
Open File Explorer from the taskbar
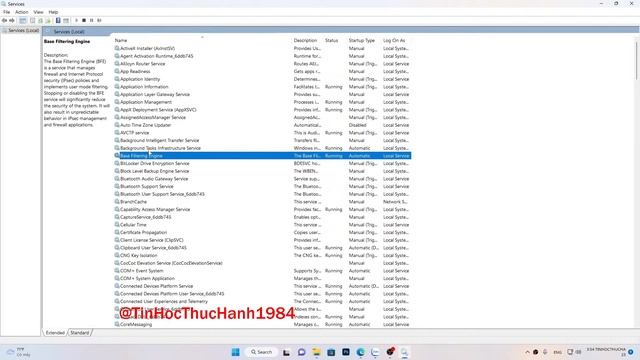[316, 352]
